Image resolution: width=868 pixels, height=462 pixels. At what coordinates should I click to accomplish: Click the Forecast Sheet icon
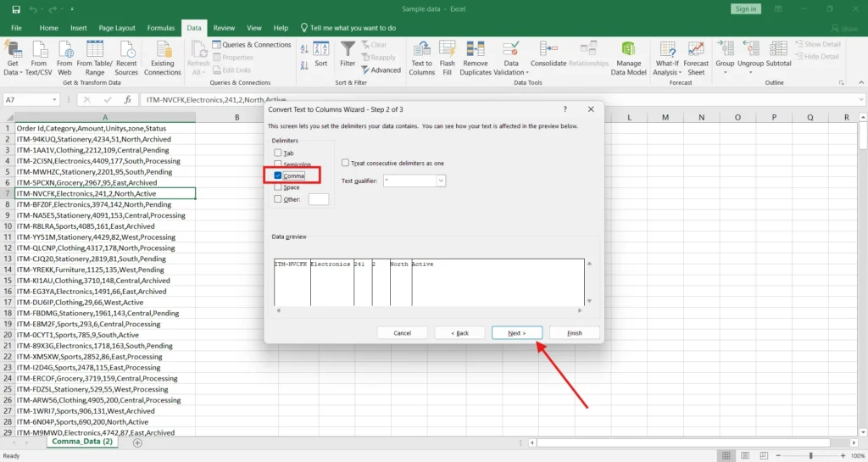(696, 49)
